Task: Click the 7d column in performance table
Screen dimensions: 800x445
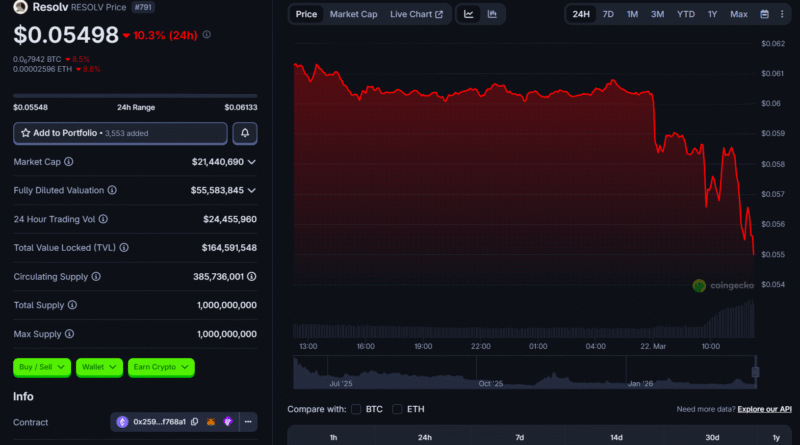Action: [x=519, y=437]
